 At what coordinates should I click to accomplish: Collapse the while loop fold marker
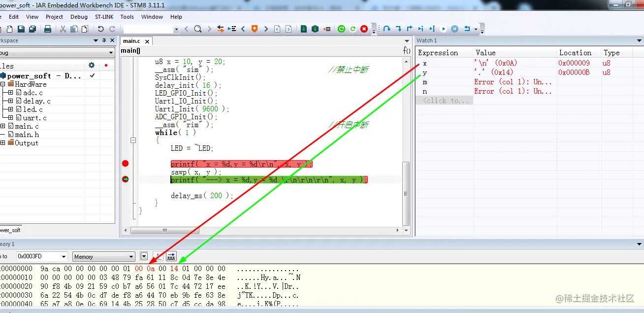click(x=133, y=140)
